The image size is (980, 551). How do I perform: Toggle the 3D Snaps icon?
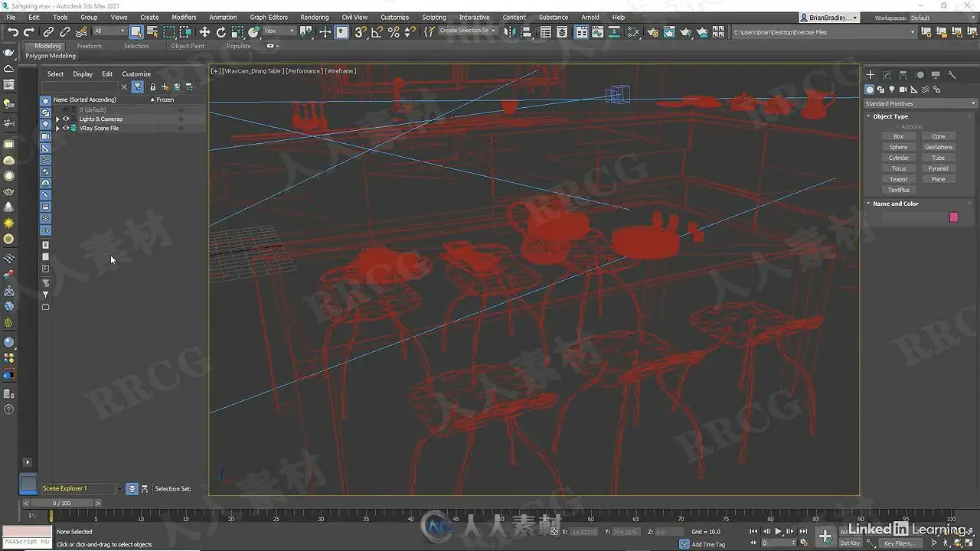[x=361, y=31]
